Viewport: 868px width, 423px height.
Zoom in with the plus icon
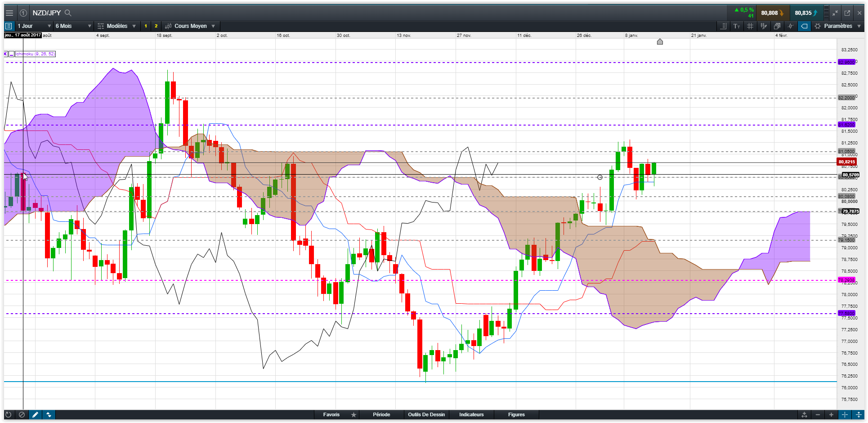tap(831, 414)
